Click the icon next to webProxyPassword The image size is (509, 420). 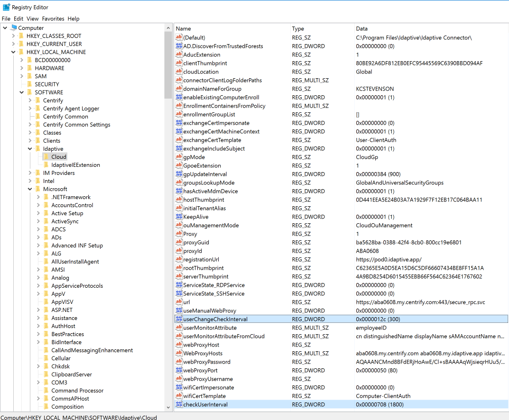pos(179,362)
